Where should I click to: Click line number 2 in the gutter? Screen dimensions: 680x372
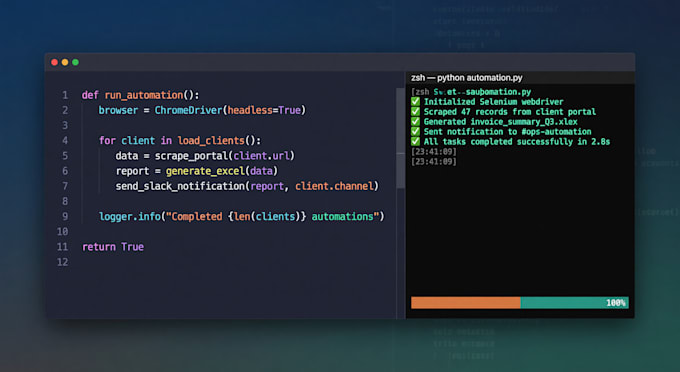click(65, 110)
